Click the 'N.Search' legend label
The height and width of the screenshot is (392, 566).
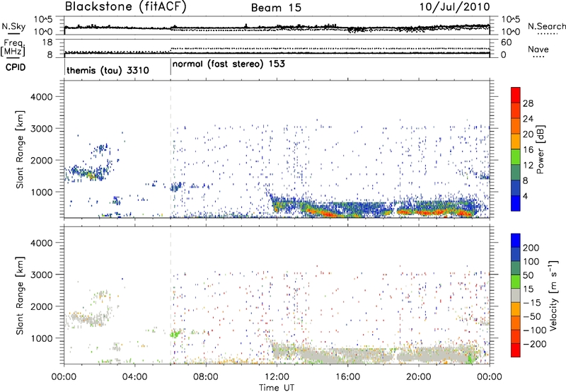(x=546, y=26)
